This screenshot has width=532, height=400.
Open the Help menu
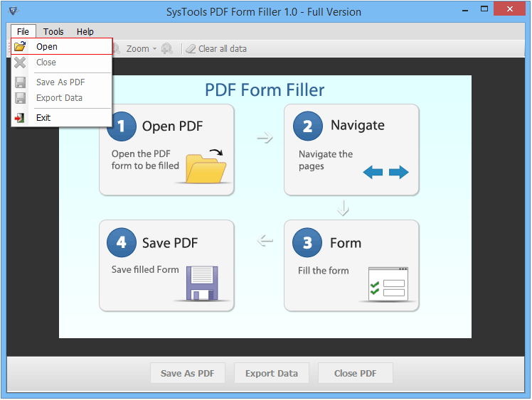coord(85,31)
